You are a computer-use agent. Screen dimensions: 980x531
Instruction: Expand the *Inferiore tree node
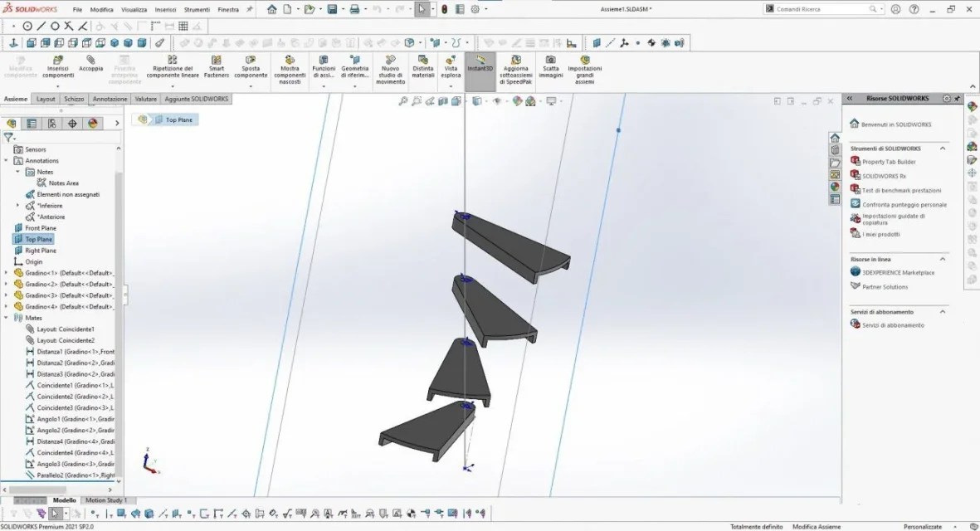(x=17, y=206)
